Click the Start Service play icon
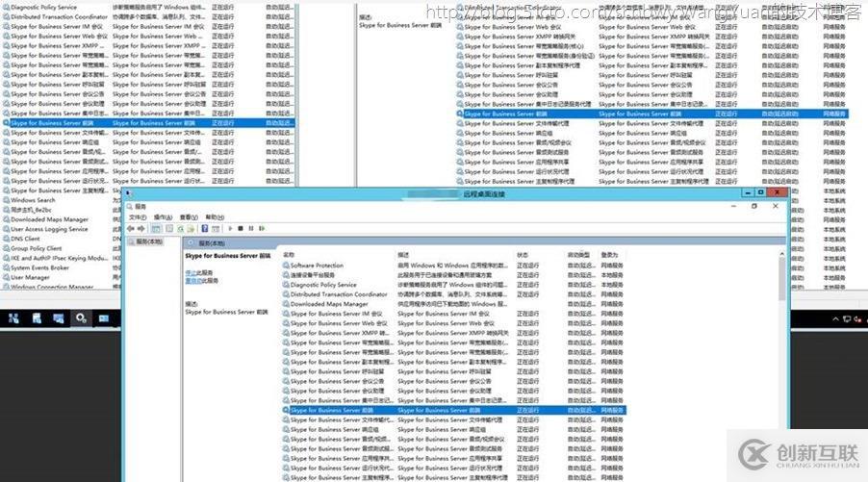 coord(230,229)
